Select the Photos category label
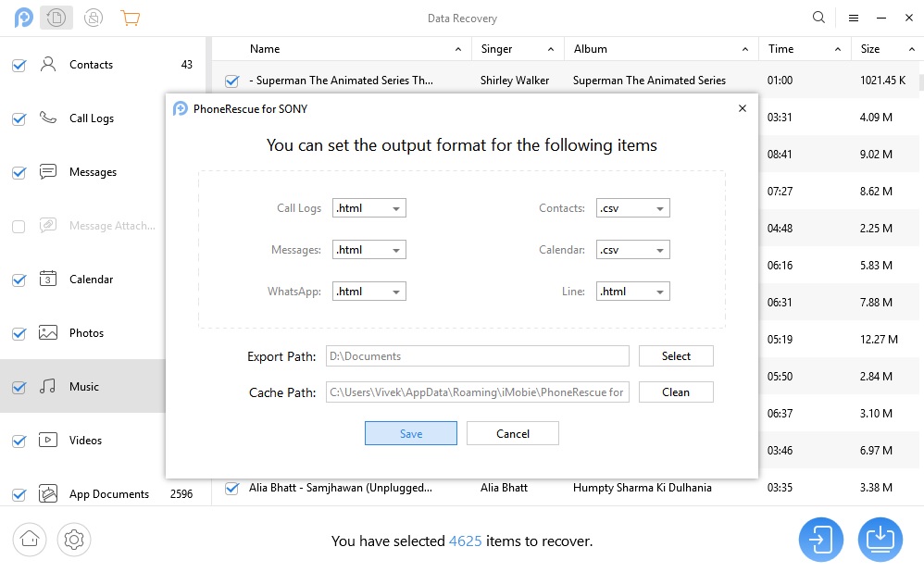 (87, 333)
